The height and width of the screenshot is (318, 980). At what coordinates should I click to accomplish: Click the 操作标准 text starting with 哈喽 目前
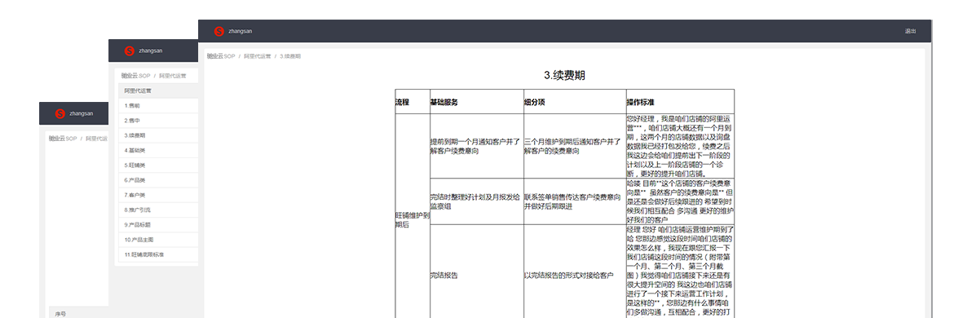click(680, 201)
